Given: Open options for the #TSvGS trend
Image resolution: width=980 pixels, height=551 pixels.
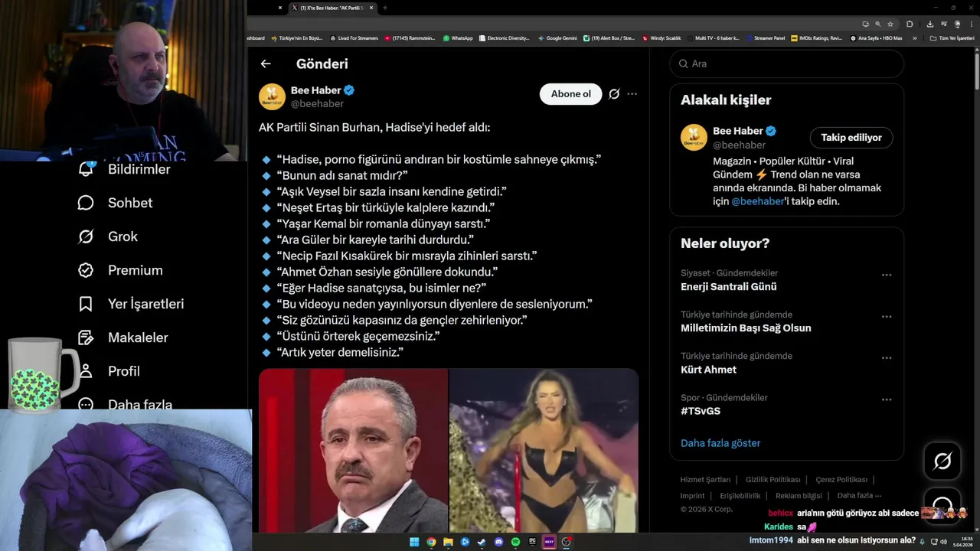Looking at the screenshot, I should [887, 399].
